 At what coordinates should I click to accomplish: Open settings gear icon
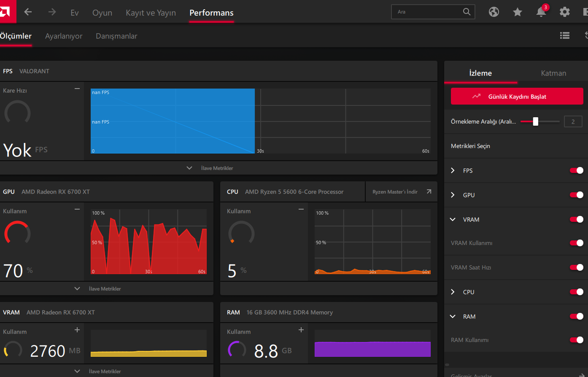[564, 12]
